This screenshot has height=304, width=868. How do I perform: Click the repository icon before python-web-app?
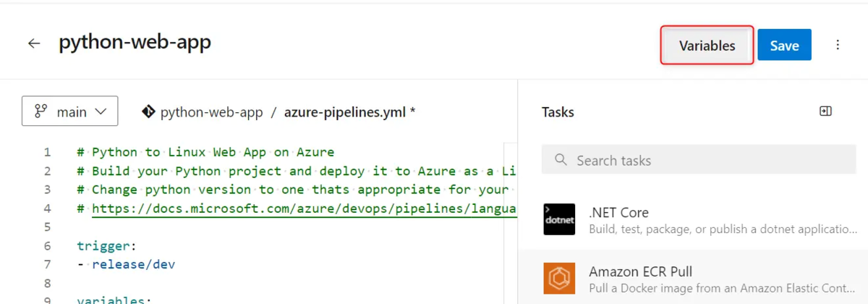tap(148, 112)
